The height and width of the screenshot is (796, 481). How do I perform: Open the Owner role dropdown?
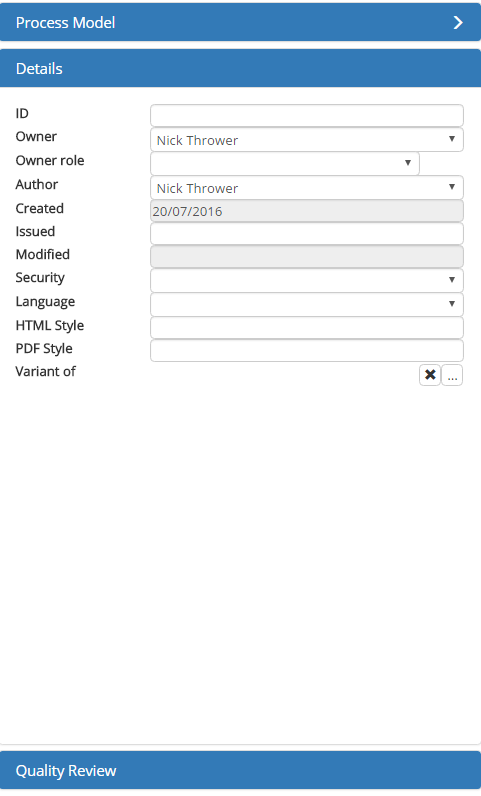(285, 163)
